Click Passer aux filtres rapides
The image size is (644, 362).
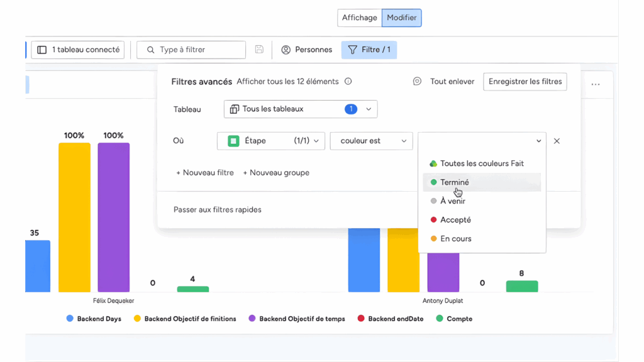[x=217, y=210]
